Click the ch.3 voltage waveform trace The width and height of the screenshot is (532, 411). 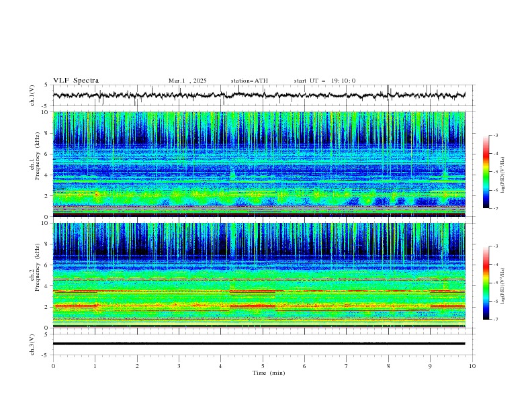pos(259,344)
